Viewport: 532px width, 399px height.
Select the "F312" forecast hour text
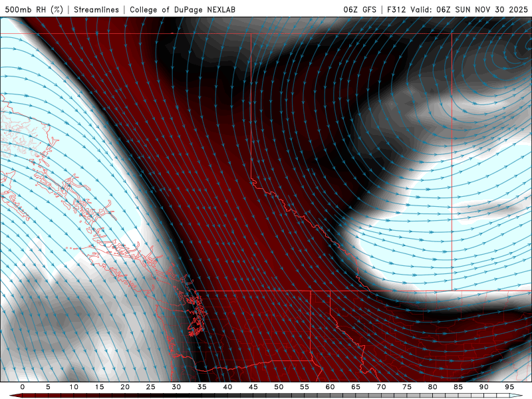click(396, 9)
